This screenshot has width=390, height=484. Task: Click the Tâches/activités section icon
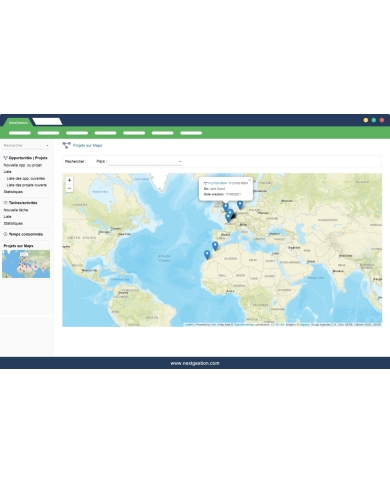click(5, 203)
